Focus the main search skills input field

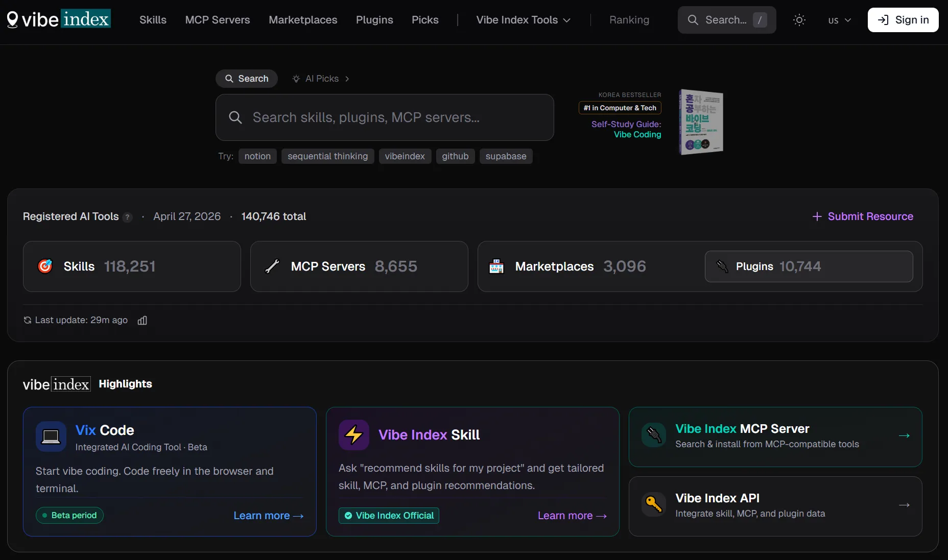(x=385, y=117)
